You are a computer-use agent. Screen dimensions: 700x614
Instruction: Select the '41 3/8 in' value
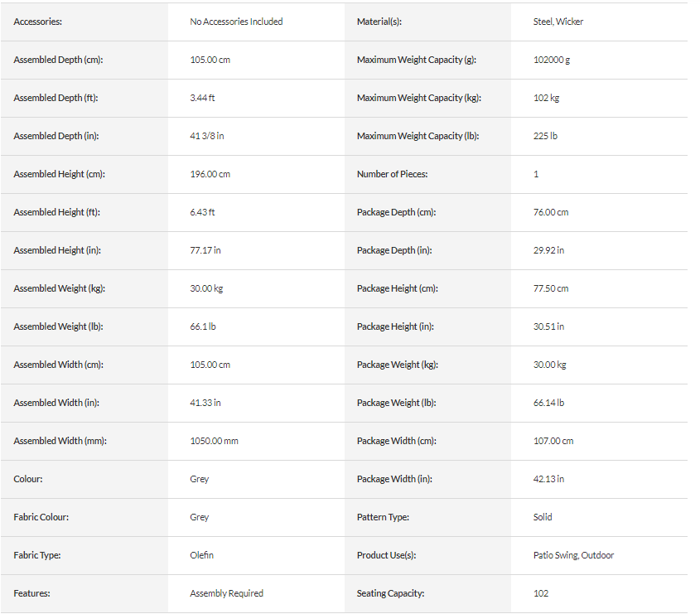point(207,136)
